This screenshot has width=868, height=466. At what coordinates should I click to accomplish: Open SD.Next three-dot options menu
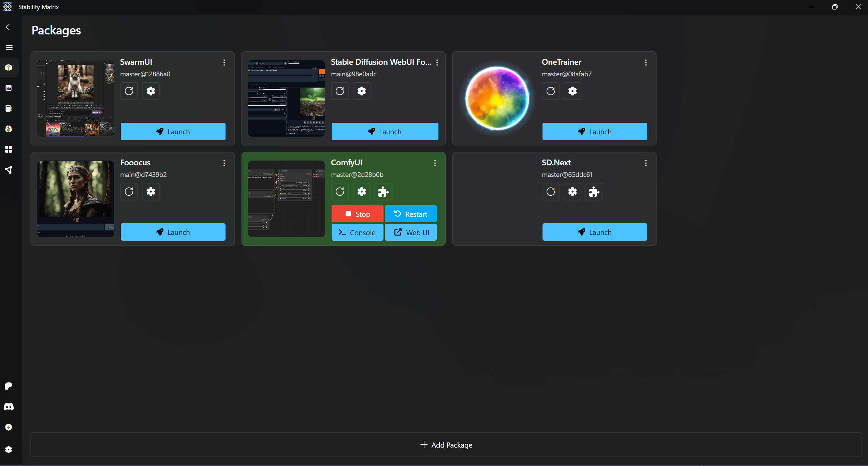(646, 163)
